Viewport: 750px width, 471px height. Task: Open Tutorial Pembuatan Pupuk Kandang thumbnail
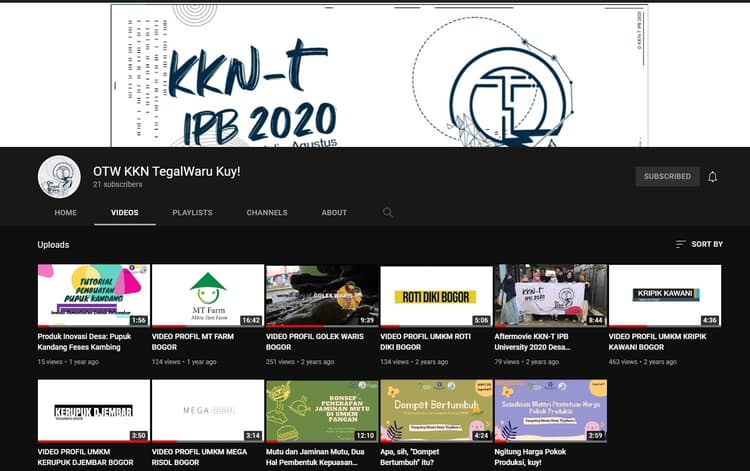[94, 296]
